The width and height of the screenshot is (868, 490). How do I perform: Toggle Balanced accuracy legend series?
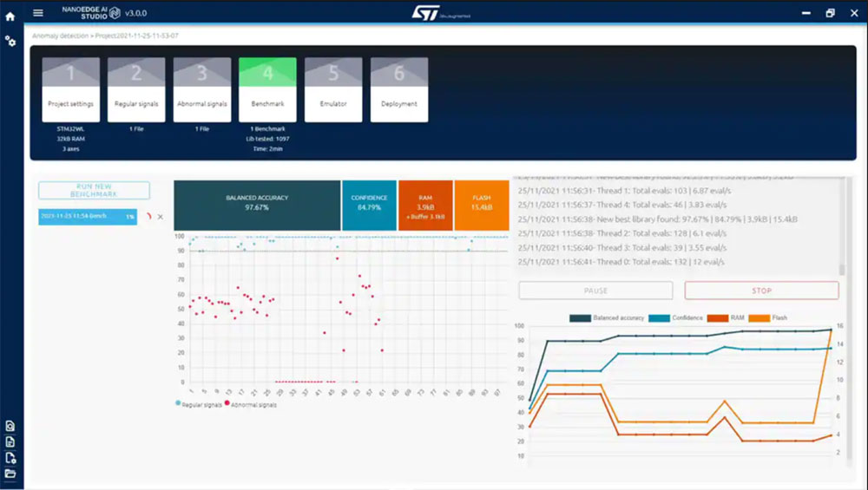click(x=607, y=318)
